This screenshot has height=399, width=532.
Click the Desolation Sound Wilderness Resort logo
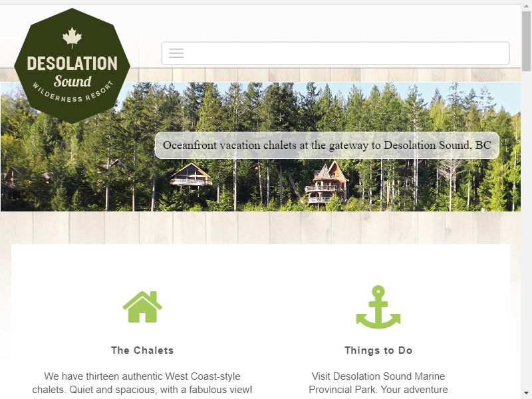[x=72, y=66]
